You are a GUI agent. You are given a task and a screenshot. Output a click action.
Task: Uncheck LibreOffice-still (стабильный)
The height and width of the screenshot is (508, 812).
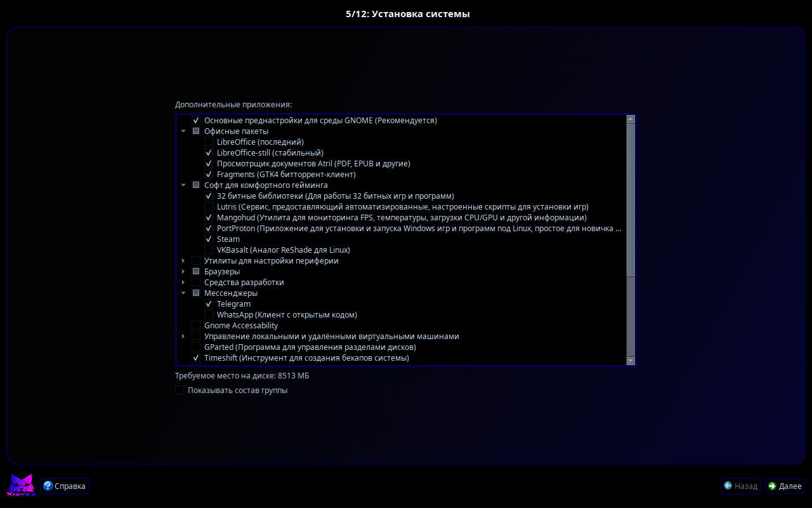point(209,153)
